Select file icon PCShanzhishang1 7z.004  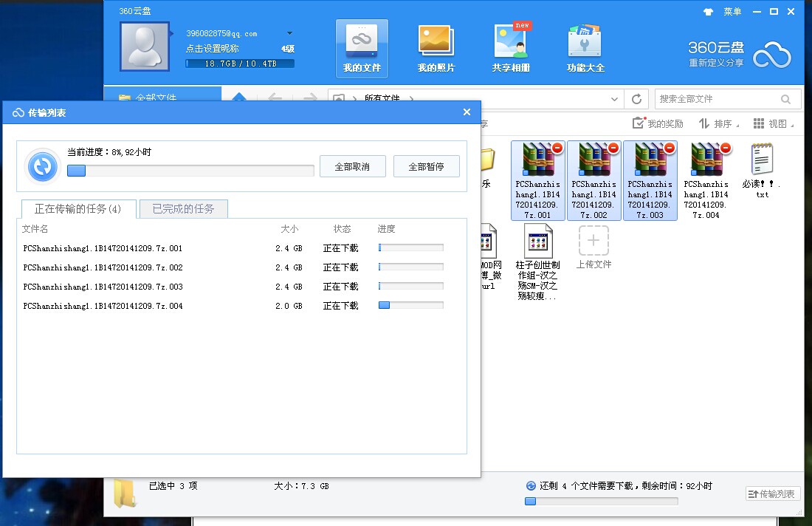point(706,180)
